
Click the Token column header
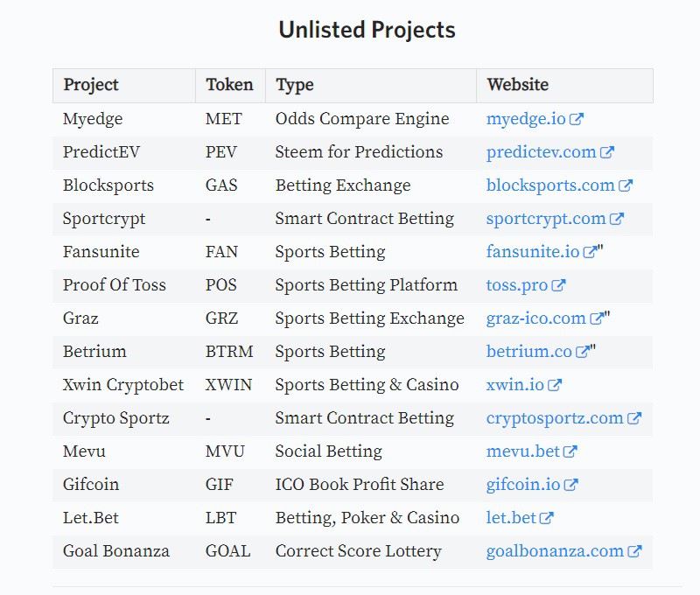coord(230,86)
